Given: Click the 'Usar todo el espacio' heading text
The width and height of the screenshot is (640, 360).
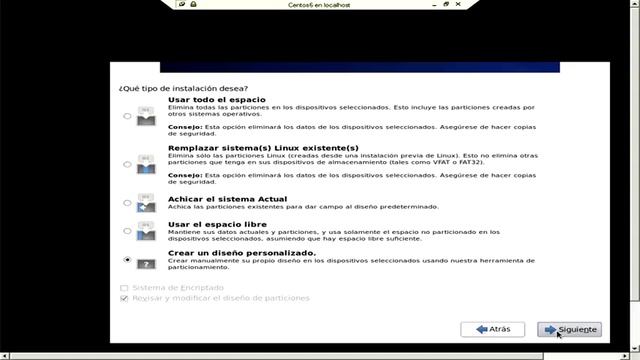Looking at the screenshot, I should pyautogui.click(x=217, y=100).
